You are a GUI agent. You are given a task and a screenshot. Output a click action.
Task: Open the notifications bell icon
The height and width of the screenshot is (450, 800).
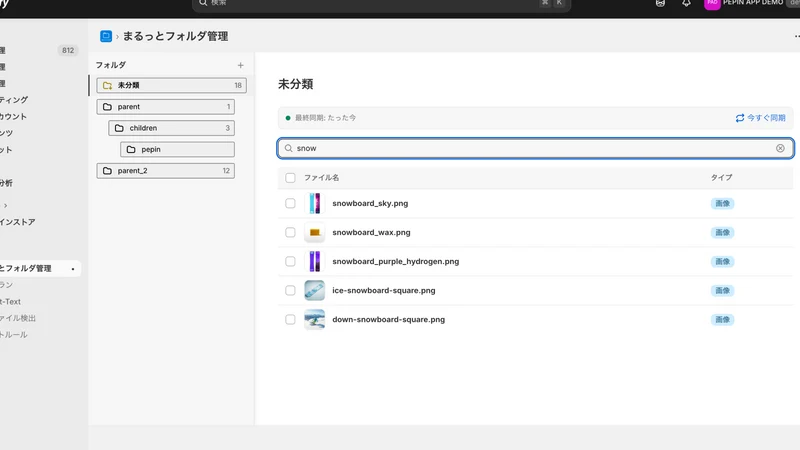686,3
